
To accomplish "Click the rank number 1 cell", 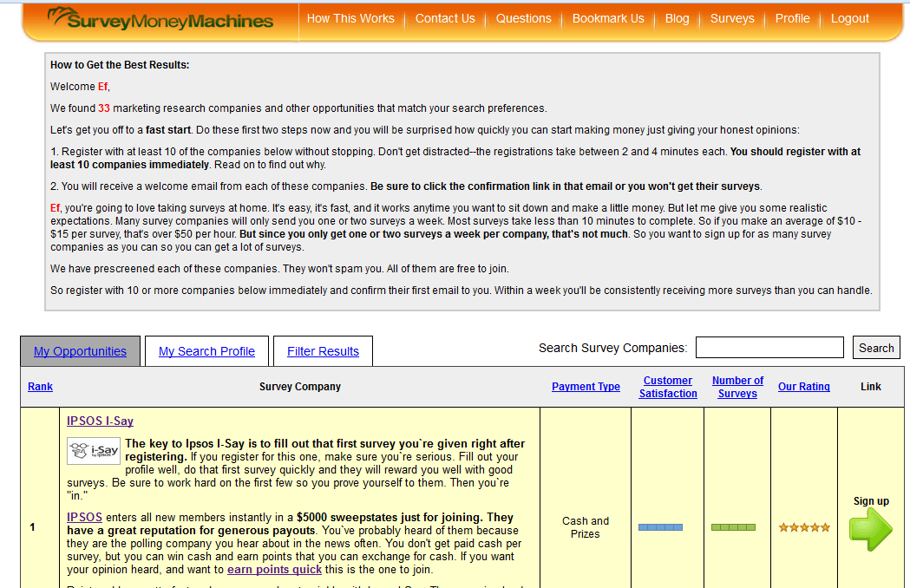I will point(32,527).
